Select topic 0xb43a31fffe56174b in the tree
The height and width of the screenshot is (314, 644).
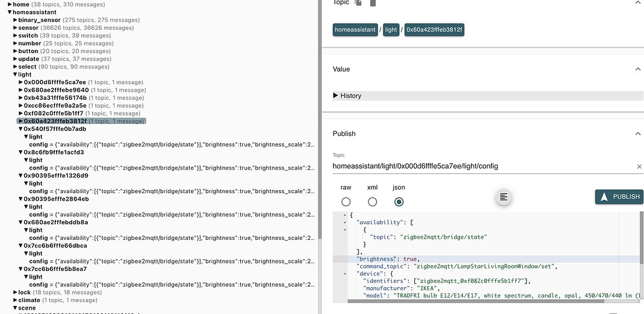[x=55, y=98]
